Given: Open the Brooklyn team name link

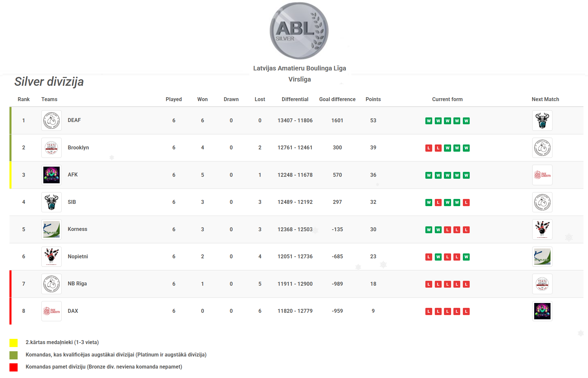Looking at the screenshot, I should 78,147.
